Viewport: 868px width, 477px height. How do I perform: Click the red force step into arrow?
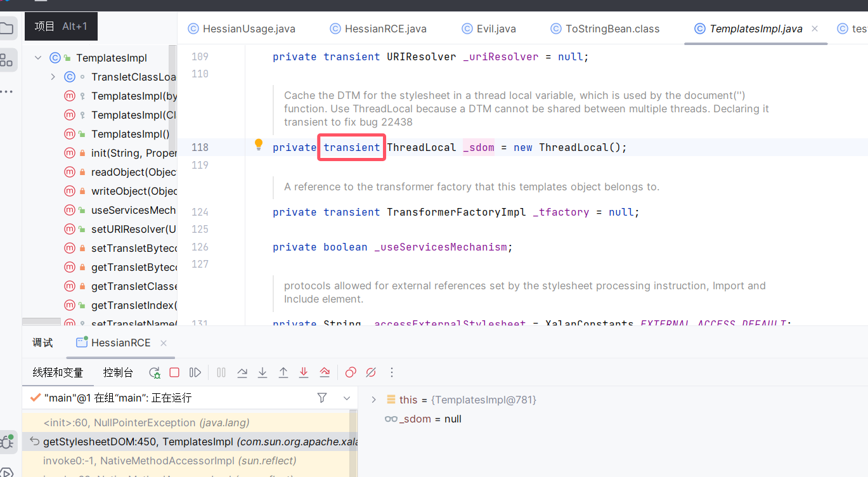click(x=304, y=372)
